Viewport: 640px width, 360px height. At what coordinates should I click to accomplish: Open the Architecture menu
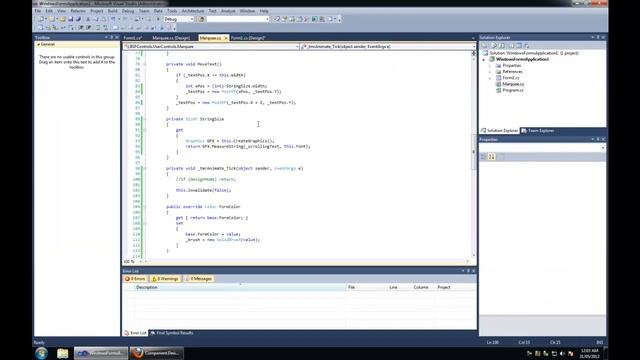coord(193,11)
